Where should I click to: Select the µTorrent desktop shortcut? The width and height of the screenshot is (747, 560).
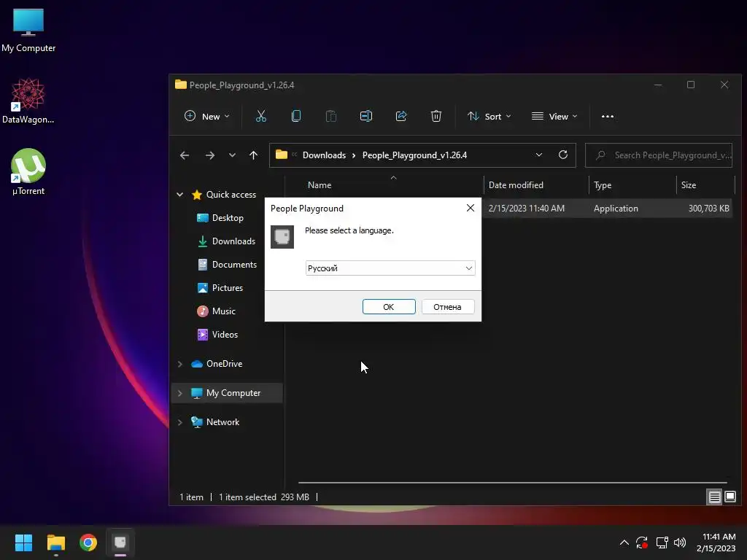pyautogui.click(x=28, y=172)
